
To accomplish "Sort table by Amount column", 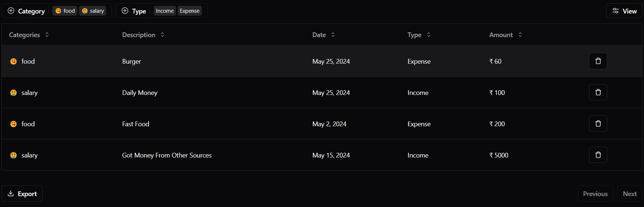I will pos(506,35).
